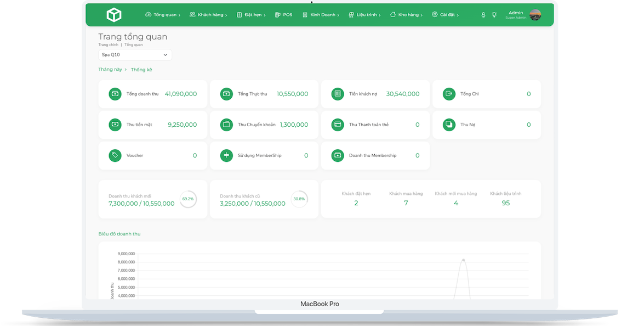Open the Liệu trình menu
This screenshot has height=326, width=644.
364,15
